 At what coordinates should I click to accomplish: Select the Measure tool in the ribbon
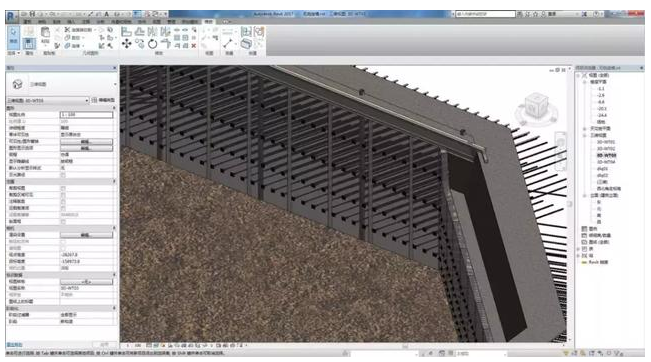point(228,43)
